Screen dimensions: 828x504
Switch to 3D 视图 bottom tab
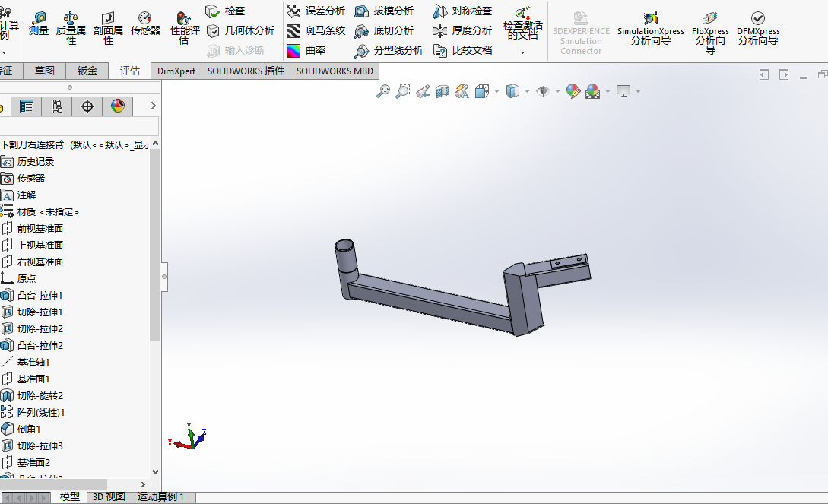(109, 497)
